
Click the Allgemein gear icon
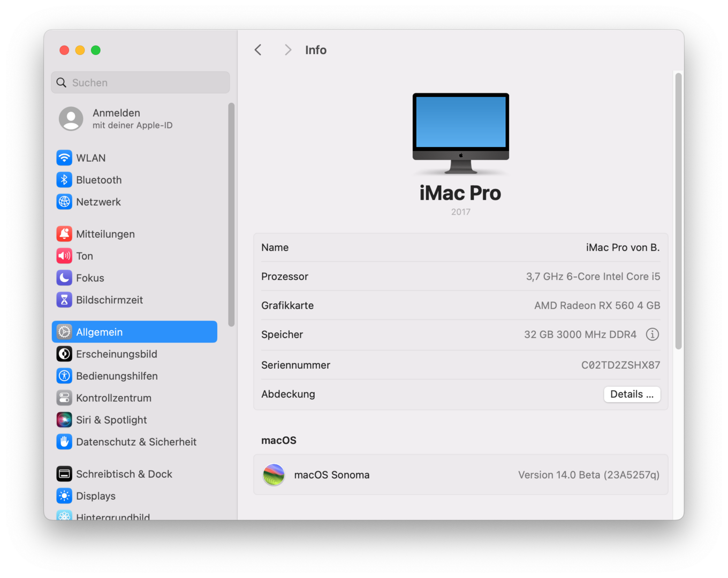64,332
